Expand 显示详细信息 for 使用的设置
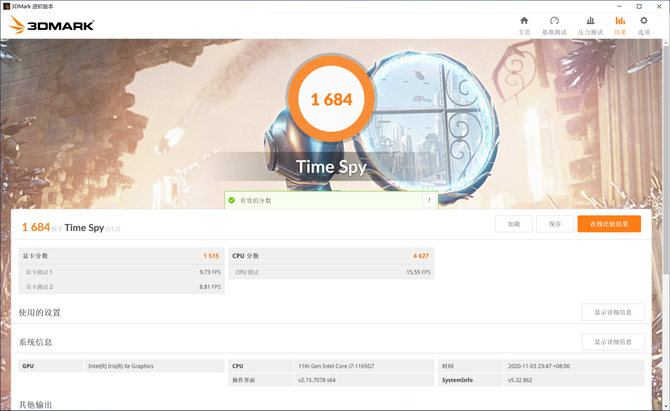Image resolution: width=670 pixels, height=411 pixels. 612,312
